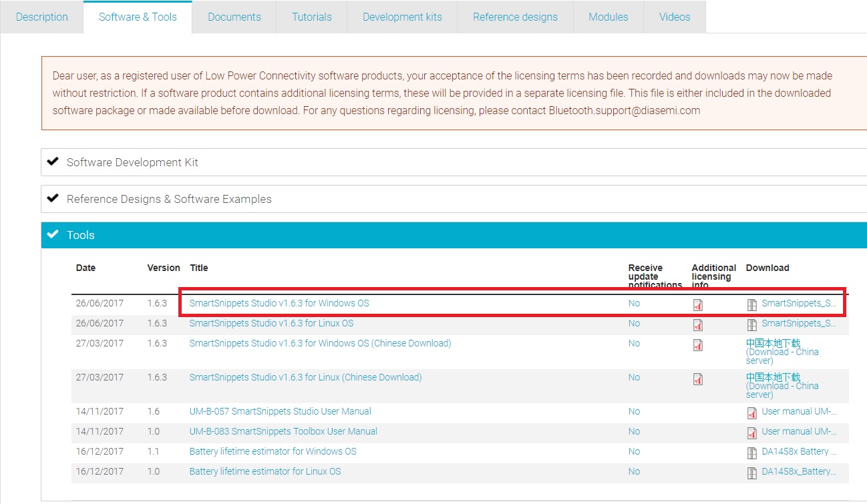Expand Reference Designs & Software Examples section
Viewport: 867px width, 504px height.
pos(169,199)
